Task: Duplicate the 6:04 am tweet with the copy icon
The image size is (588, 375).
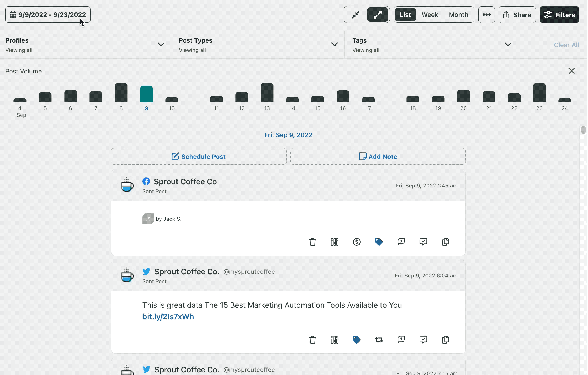Action: [445, 340]
